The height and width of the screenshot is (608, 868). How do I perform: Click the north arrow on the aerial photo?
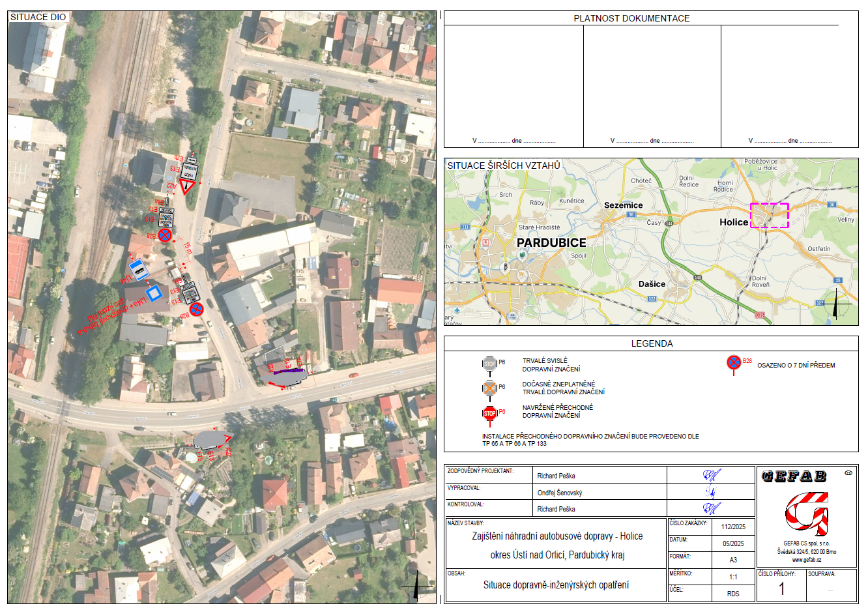click(416, 586)
